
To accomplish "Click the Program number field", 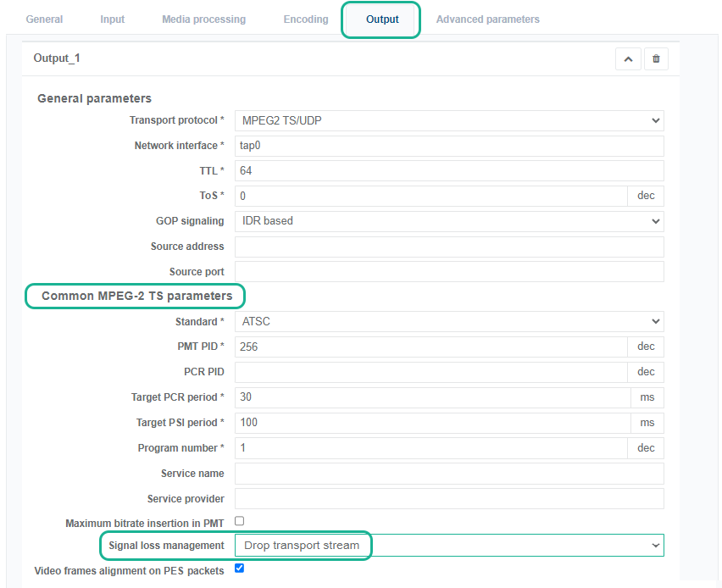I will 430,448.
